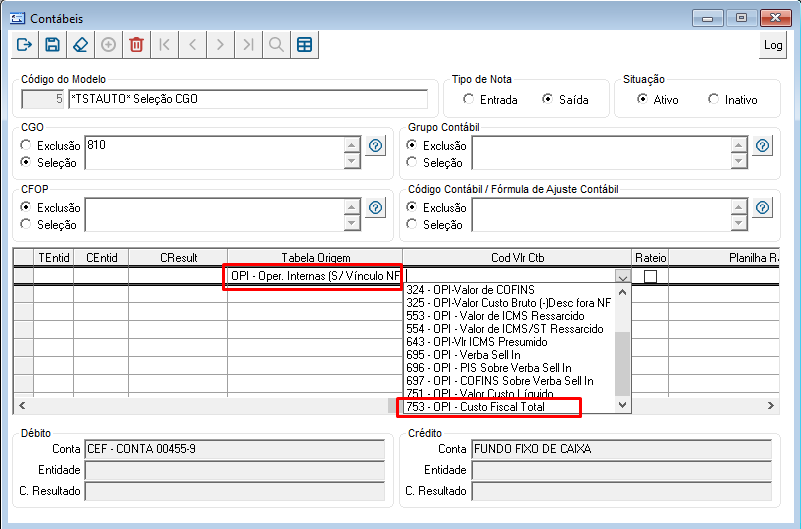Go to last record arrow icon
The image size is (801, 529).
pos(248,45)
